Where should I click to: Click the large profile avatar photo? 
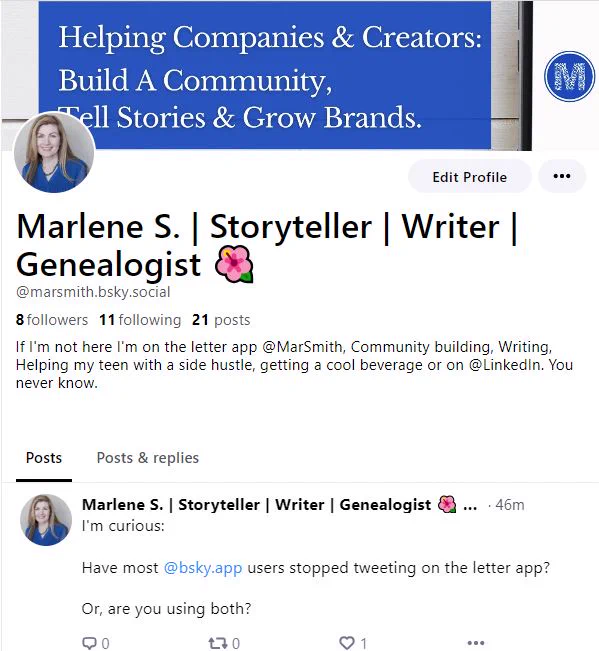tap(54, 153)
